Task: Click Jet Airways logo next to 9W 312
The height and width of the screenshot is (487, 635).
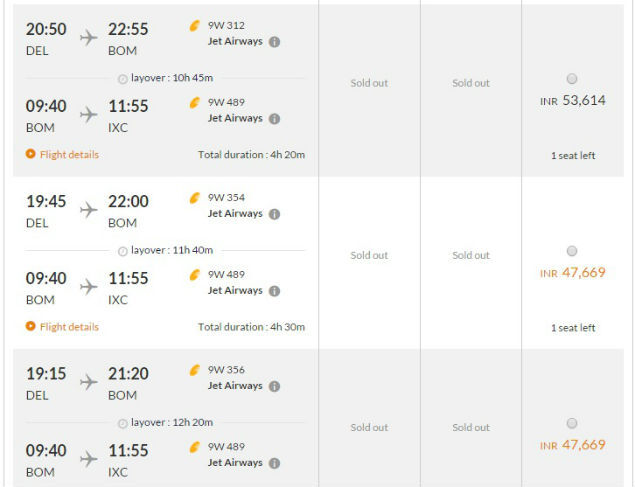Action: click(x=195, y=25)
